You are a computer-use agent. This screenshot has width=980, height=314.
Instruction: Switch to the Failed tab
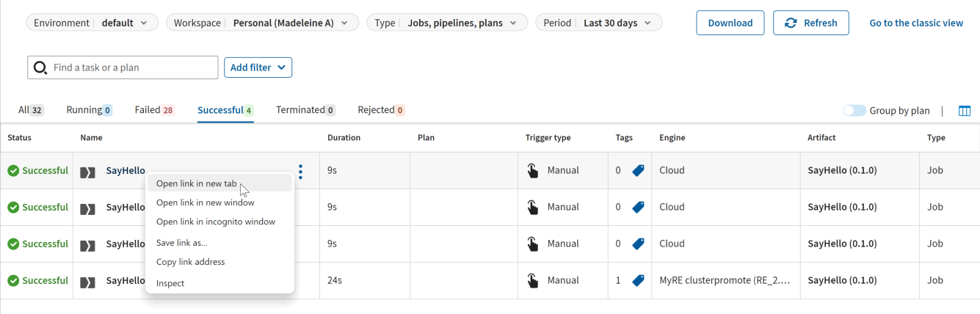(x=153, y=110)
